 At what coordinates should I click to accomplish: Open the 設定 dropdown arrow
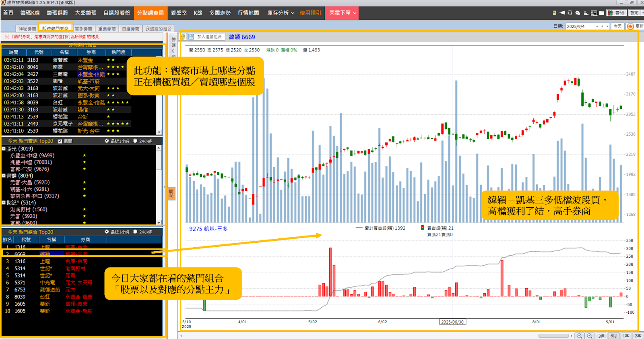(642, 13)
